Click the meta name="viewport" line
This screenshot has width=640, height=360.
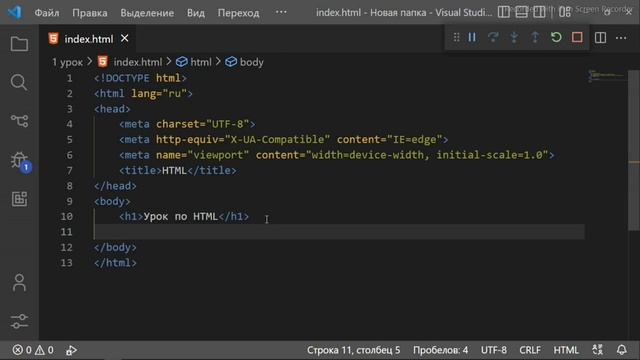pyautogui.click(x=337, y=155)
